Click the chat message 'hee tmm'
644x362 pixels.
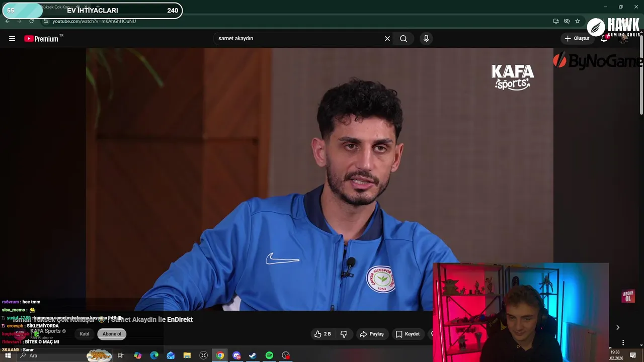coord(31,302)
